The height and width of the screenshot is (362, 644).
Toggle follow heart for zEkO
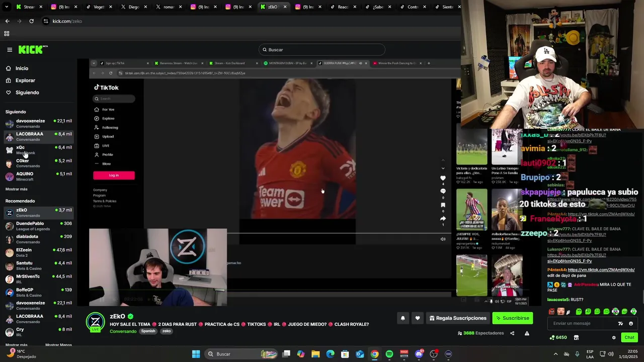(x=417, y=318)
